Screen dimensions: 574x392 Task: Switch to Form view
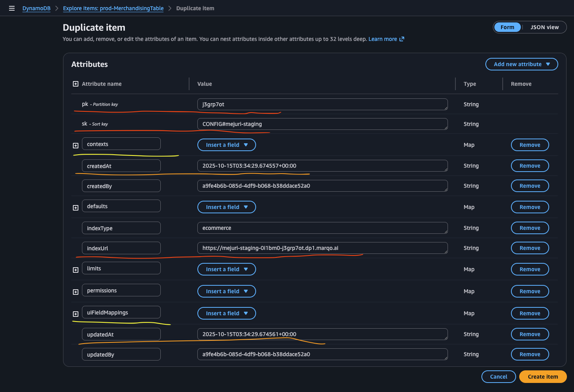click(507, 27)
